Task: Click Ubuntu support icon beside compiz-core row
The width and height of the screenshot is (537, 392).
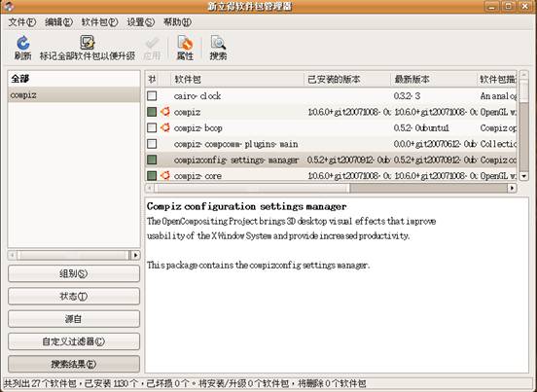Action: click(x=165, y=176)
